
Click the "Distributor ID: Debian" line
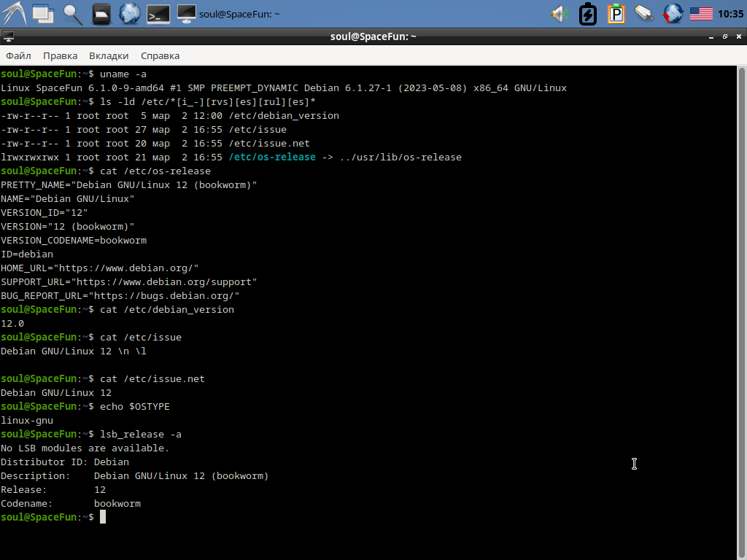[65, 462]
